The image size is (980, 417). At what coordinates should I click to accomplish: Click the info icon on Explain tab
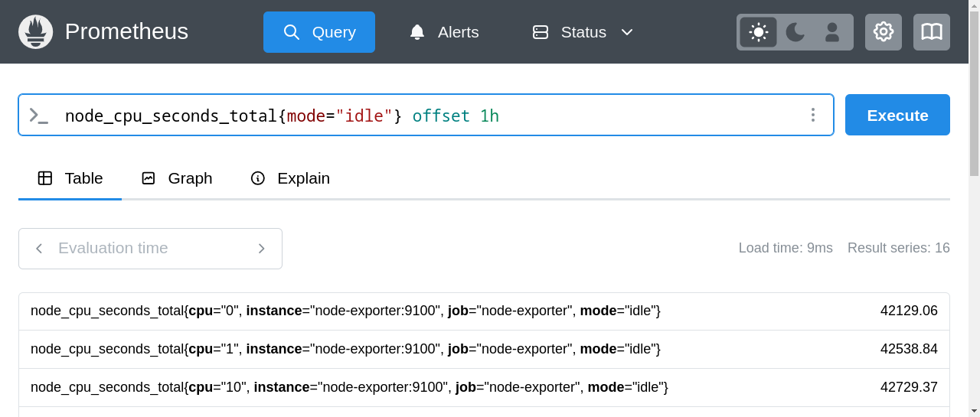point(258,178)
